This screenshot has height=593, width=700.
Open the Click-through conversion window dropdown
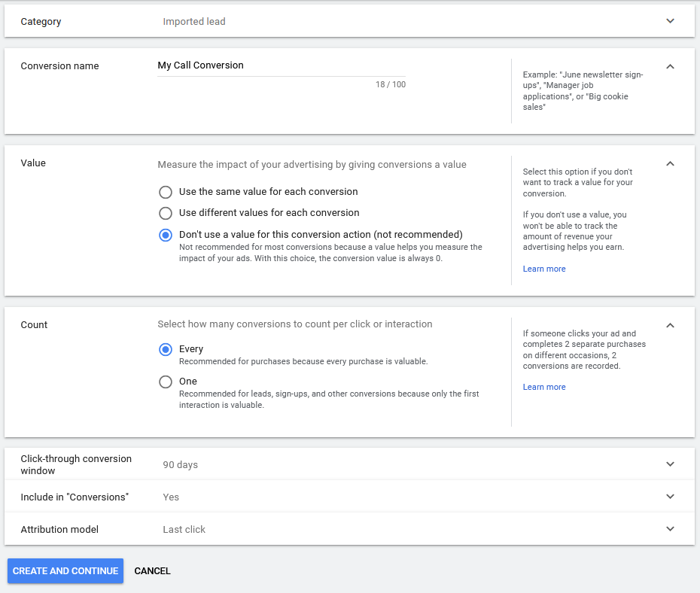(670, 464)
